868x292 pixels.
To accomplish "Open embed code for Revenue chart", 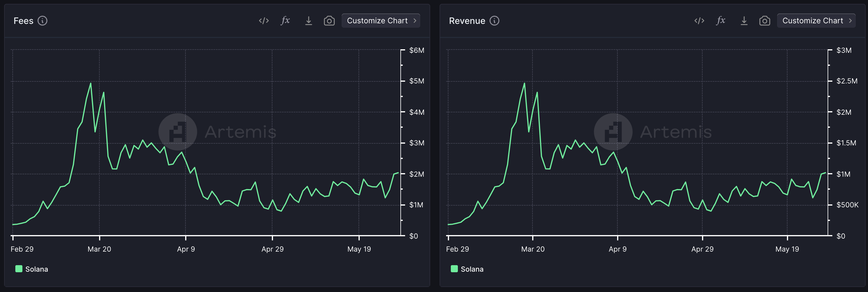I will [699, 21].
